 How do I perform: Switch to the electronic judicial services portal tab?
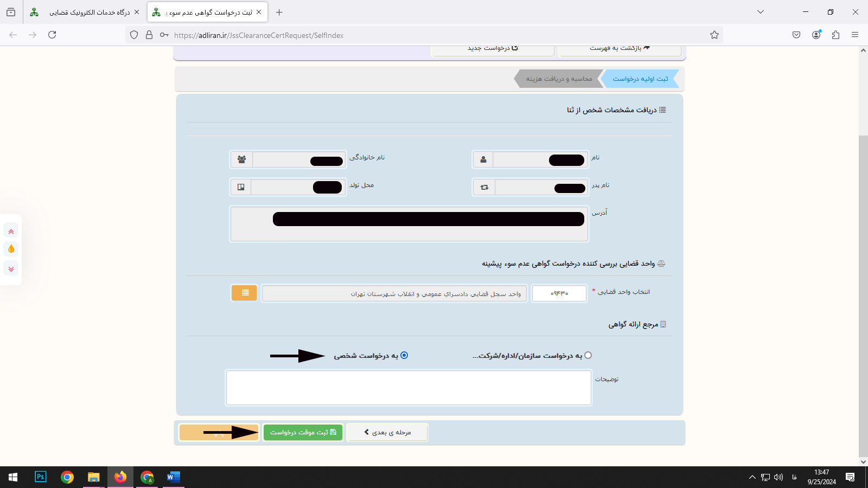coord(85,12)
